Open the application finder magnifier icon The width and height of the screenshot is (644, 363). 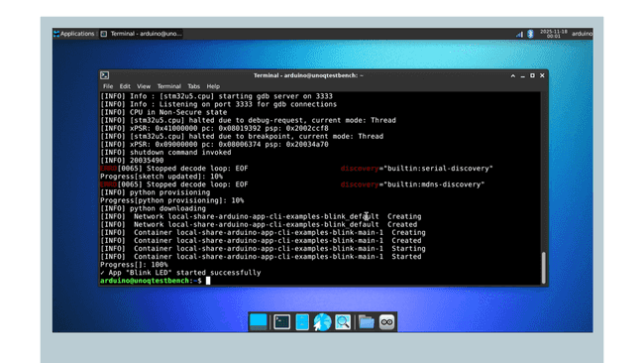pyautogui.click(x=343, y=322)
